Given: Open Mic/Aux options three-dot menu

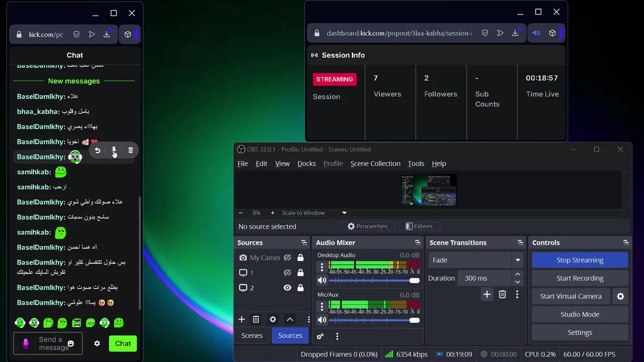Looking at the screenshot, I should pos(322,306).
